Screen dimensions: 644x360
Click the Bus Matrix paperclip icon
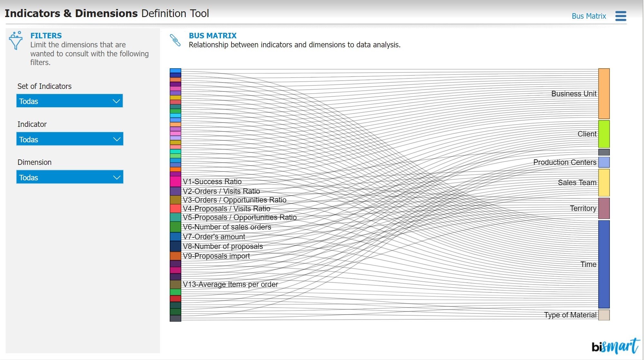tap(175, 40)
